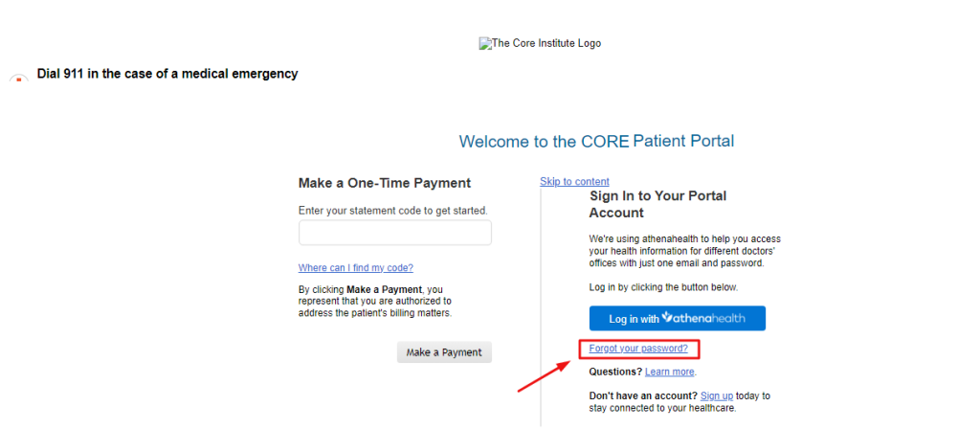Click the 'Questions?' bold text
Screen dimensions: 980x429
coord(615,372)
